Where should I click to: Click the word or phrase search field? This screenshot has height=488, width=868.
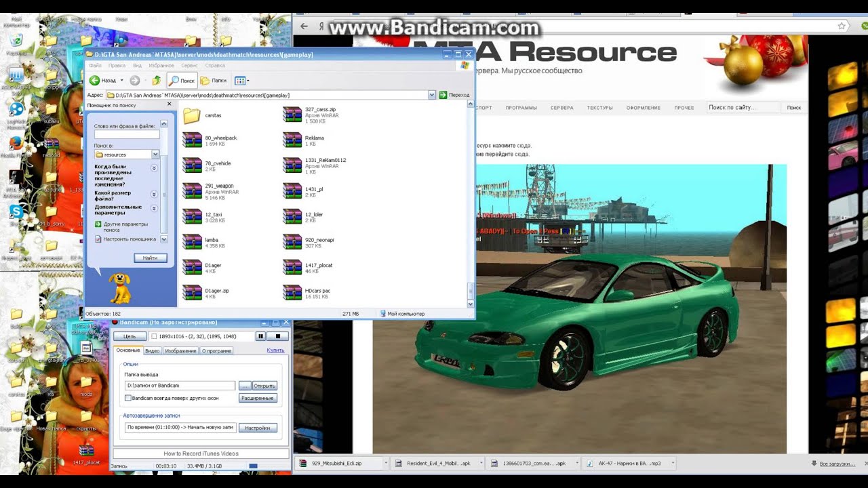tap(127, 134)
